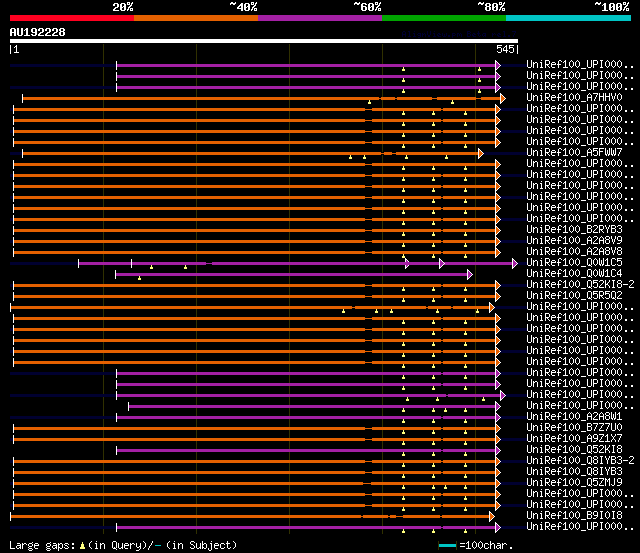Open the UniRef100_A2A8V9 hit label
Viewport: 640px width, 553px height.
pyautogui.click(x=574, y=240)
